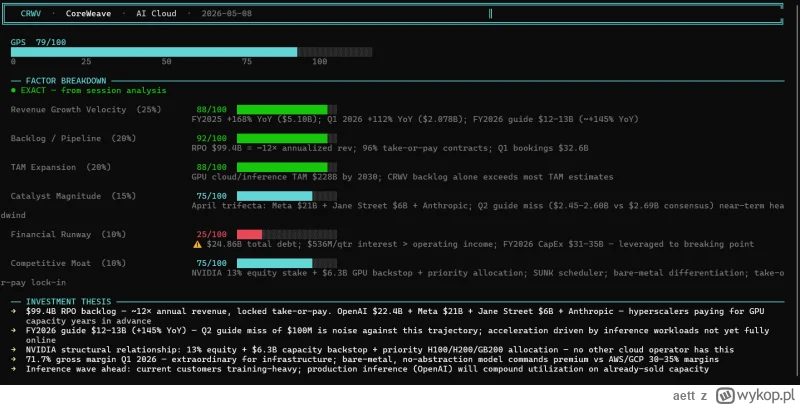
Task: Click the FY2025 +168% YoY description line
Action: (415, 119)
